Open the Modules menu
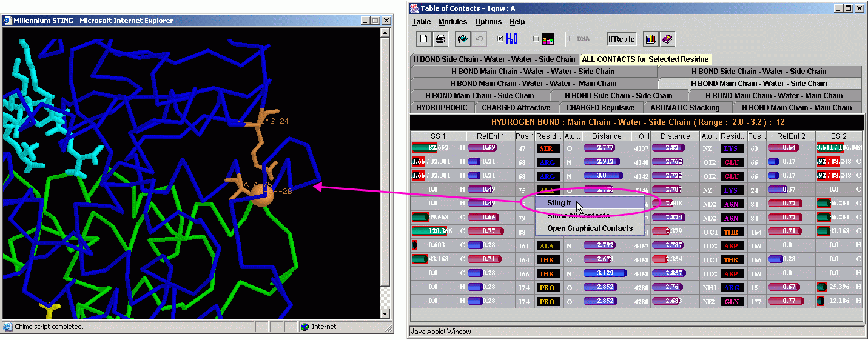The height and width of the screenshot is (340, 868). coord(453,22)
